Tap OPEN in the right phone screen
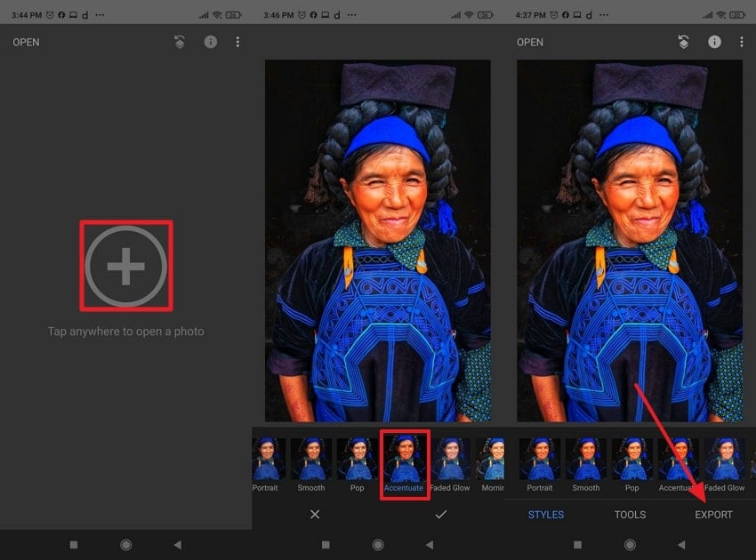Image resolution: width=756 pixels, height=560 pixels. [x=530, y=43]
